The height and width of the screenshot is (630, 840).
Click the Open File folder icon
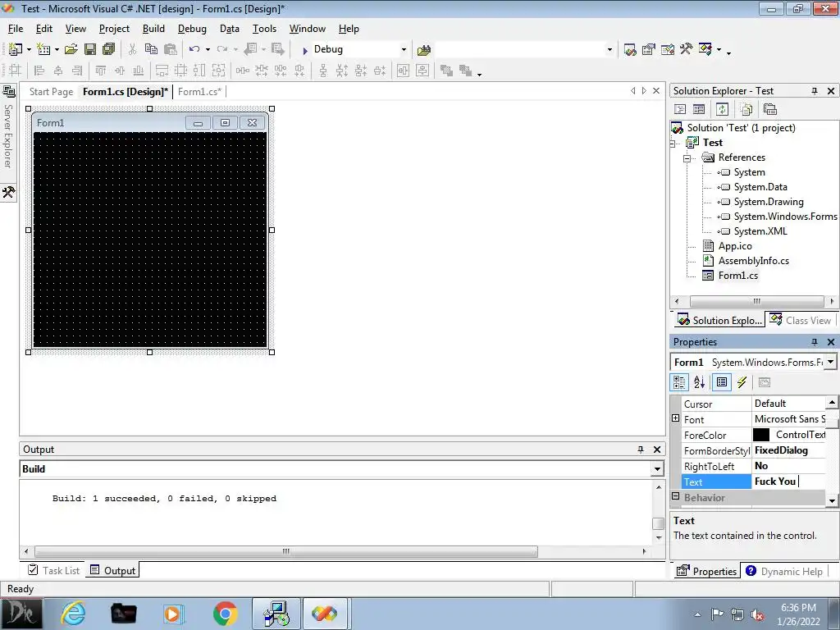pos(71,49)
